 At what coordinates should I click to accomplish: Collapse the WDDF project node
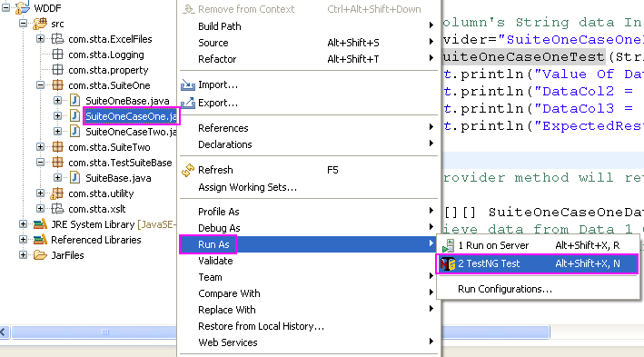pos(5,8)
